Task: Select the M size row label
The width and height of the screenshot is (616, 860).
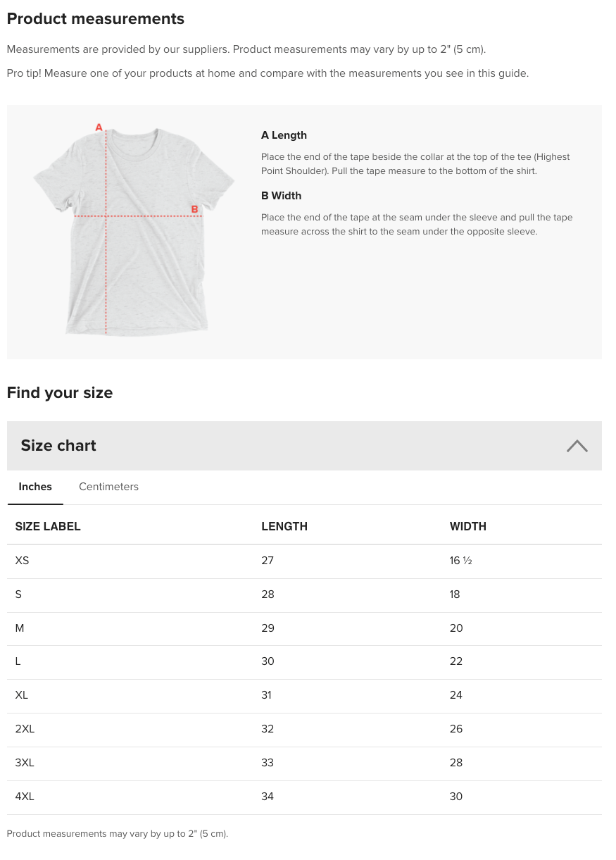Action: [20, 628]
